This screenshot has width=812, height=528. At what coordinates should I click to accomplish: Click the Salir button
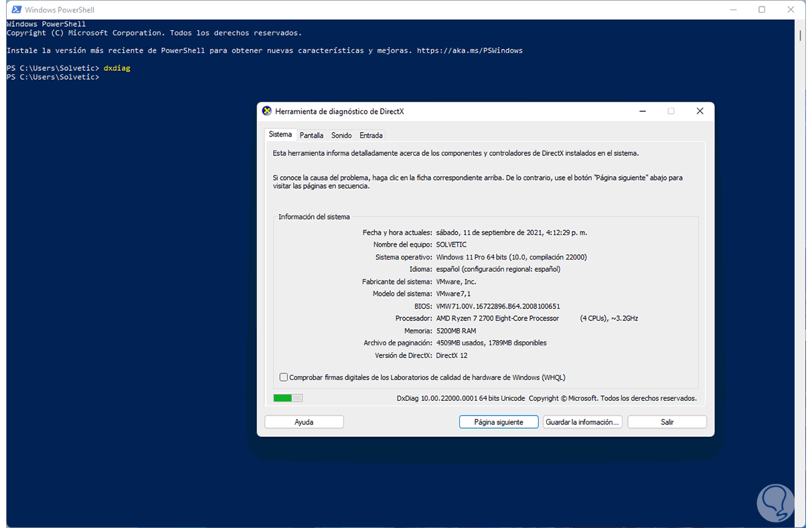click(x=667, y=422)
